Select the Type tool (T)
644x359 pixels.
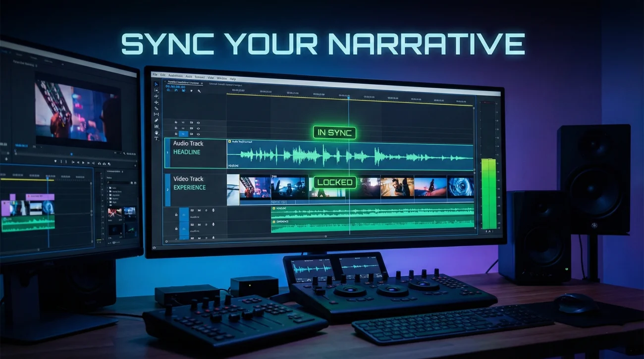tap(156, 139)
